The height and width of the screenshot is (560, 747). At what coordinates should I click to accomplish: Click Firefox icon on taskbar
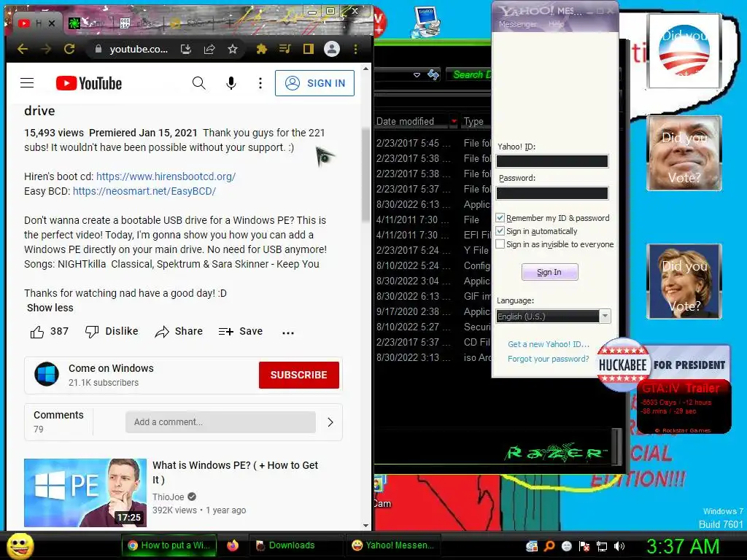(233, 545)
